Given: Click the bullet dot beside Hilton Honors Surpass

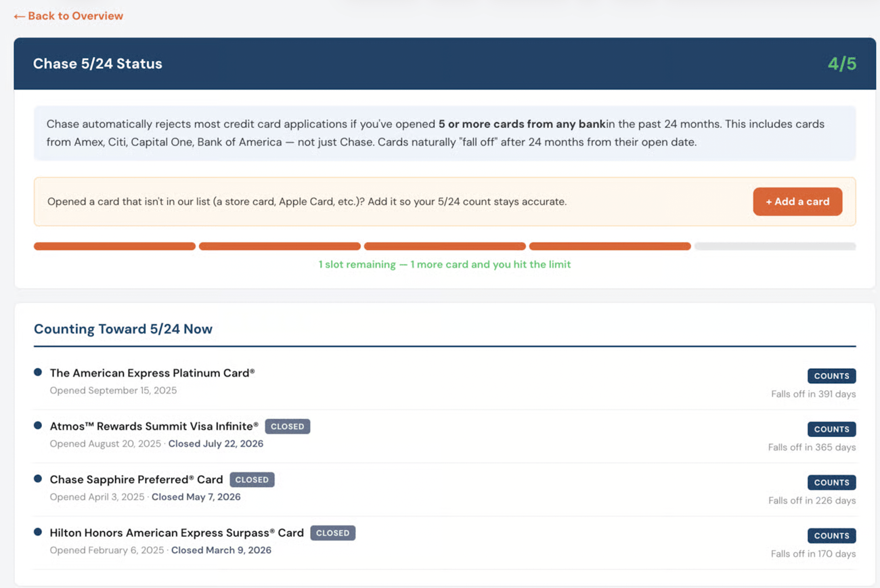Looking at the screenshot, I should pyautogui.click(x=38, y=533).
